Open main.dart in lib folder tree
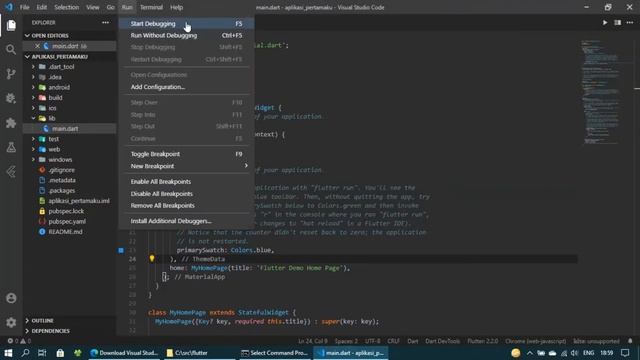The image size is (640, 360). click(65, 129)
